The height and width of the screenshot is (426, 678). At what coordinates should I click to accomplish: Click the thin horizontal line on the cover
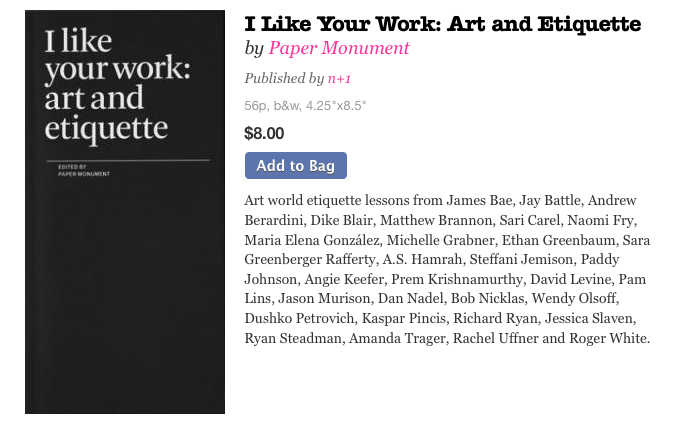[128, 160]
